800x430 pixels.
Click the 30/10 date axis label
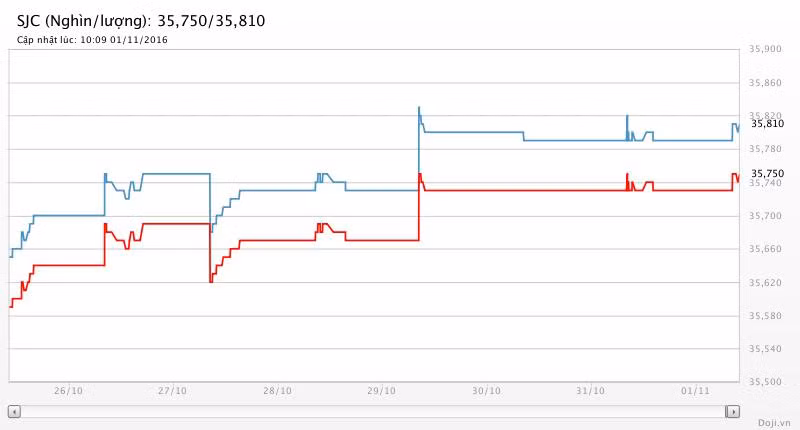[x=485, y=391]
